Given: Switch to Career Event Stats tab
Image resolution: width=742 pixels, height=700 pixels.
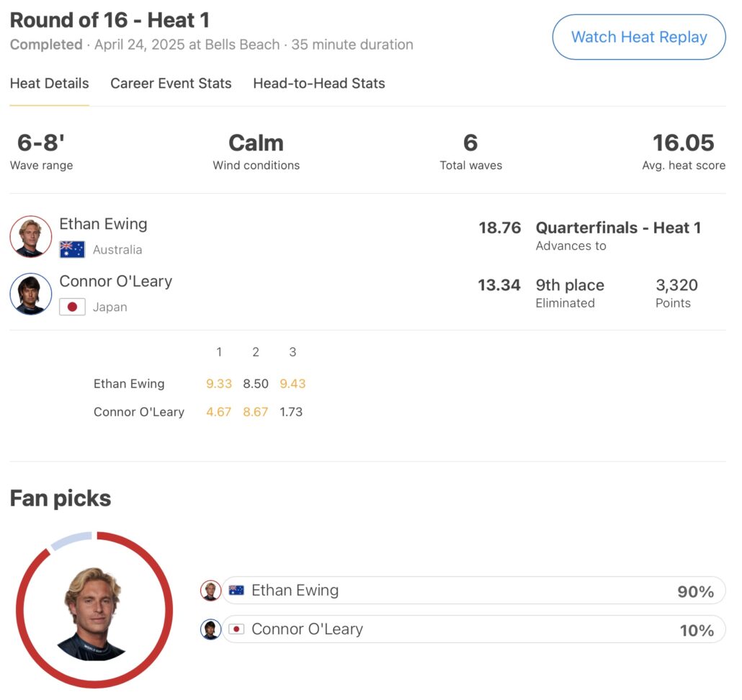Looking at the screenshot, I should [171, 84].
